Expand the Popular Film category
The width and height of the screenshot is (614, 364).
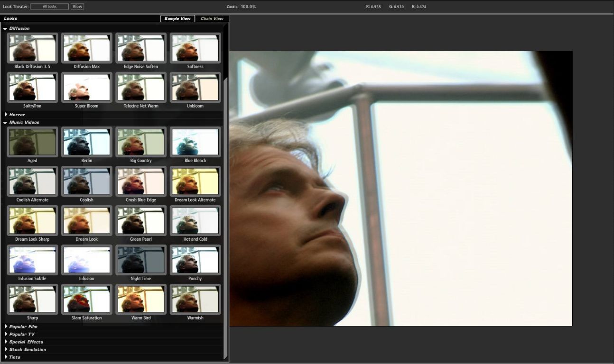tap(6, 326)
